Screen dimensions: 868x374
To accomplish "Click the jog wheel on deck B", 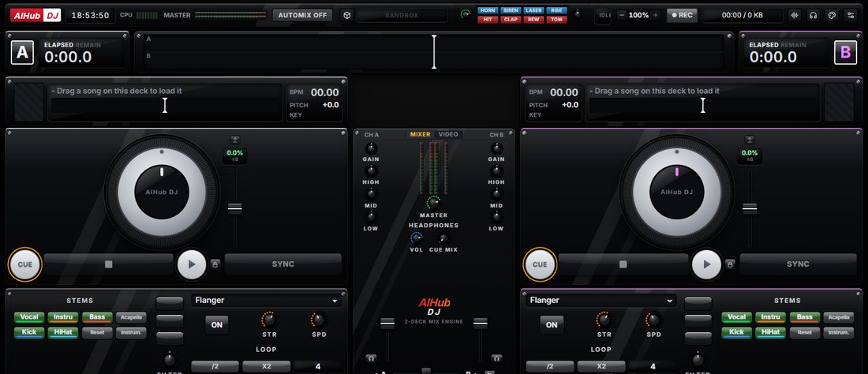I will click(x=676, y=192).
